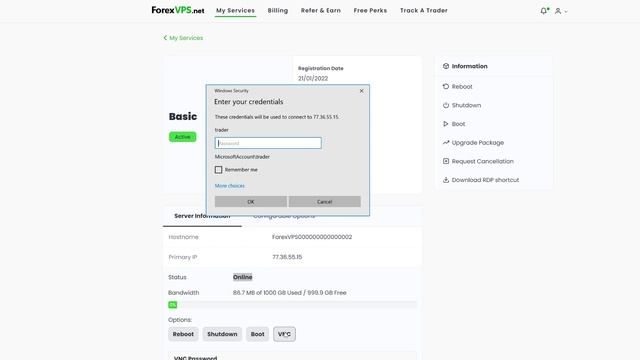Focus the Password input field

click(x=268, y=143)
